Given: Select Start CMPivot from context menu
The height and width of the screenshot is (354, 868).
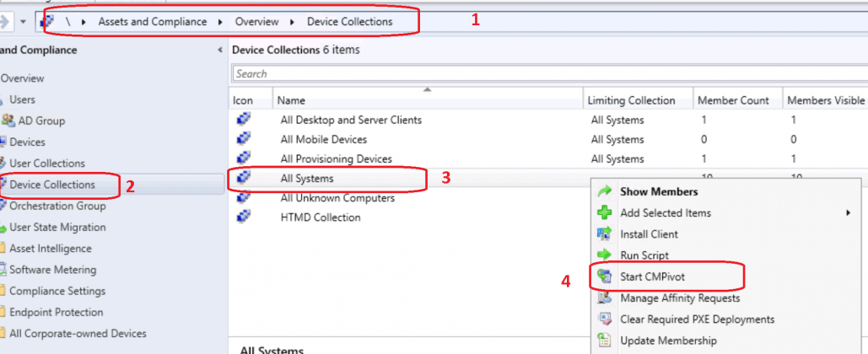Looking at the screenshot, I should [x=658, y=276].
